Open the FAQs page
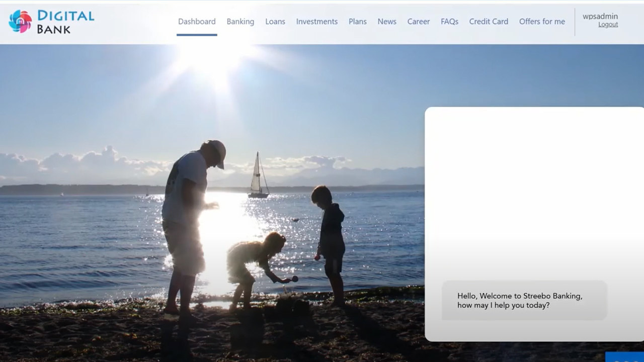Viewport: 644px width, 362px height. (x=449, y=22)
